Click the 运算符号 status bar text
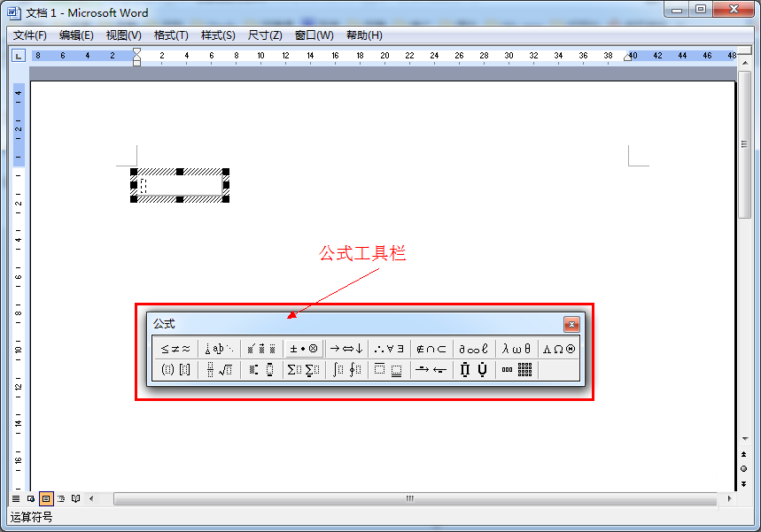Screen dimensions: 761x532 [31, 518]
